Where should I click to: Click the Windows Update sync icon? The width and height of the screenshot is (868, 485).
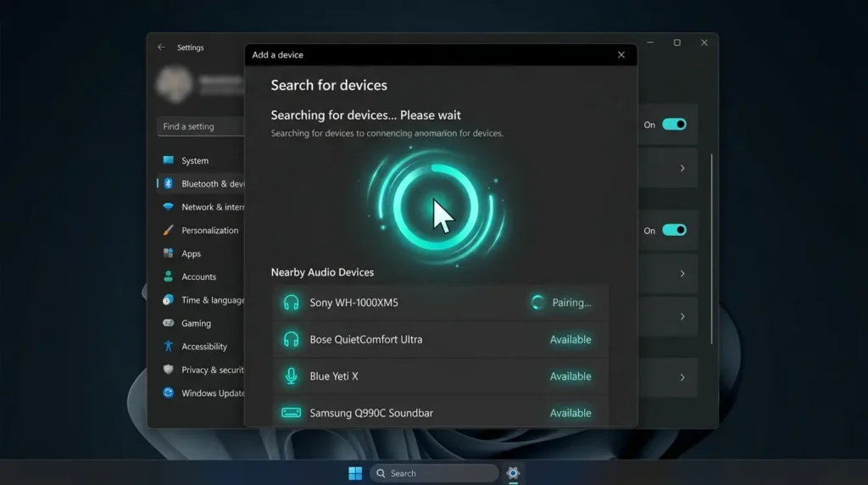tap(169, 393)
